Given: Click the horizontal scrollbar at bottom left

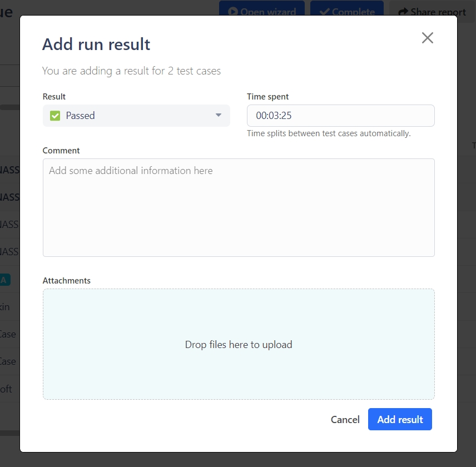Looking at the screenshot, I should [x=9, y=433].
